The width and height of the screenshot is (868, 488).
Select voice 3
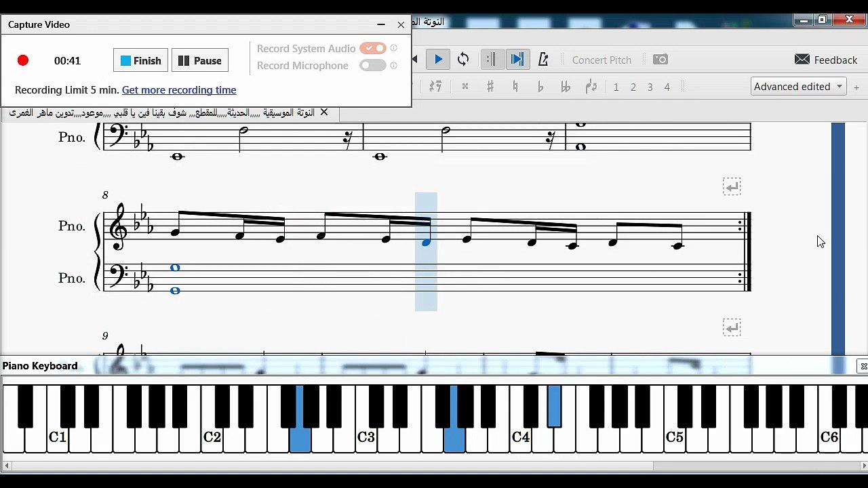[650, 87]
